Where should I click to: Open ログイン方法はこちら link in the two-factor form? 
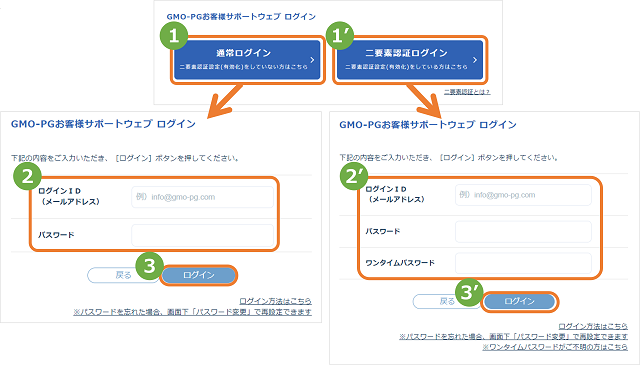(593, 326)
